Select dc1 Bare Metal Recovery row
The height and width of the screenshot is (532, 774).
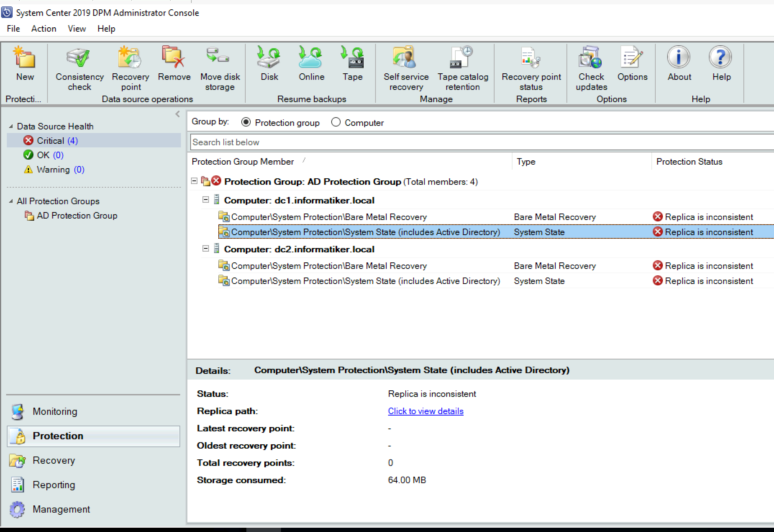pyautogui.click(x=496, y=217)
